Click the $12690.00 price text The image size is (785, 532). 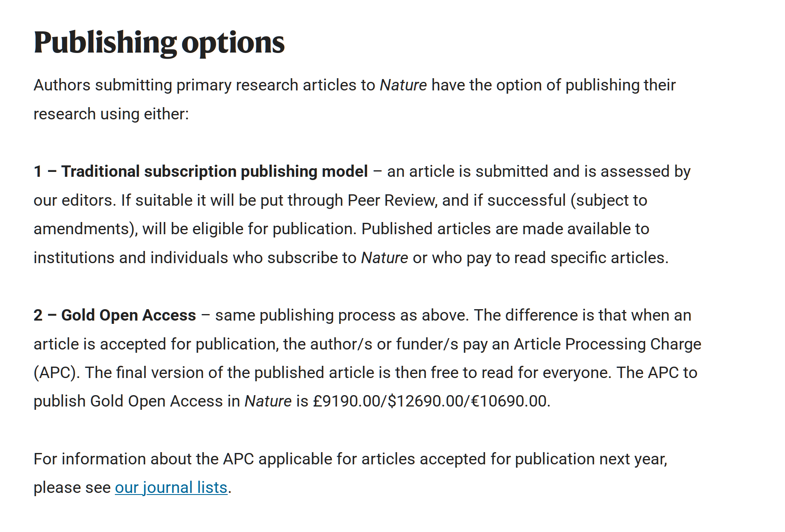click(425, 401)
